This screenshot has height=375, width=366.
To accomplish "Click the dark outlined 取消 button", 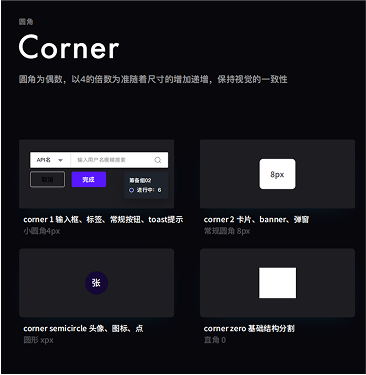I will 47,179.
